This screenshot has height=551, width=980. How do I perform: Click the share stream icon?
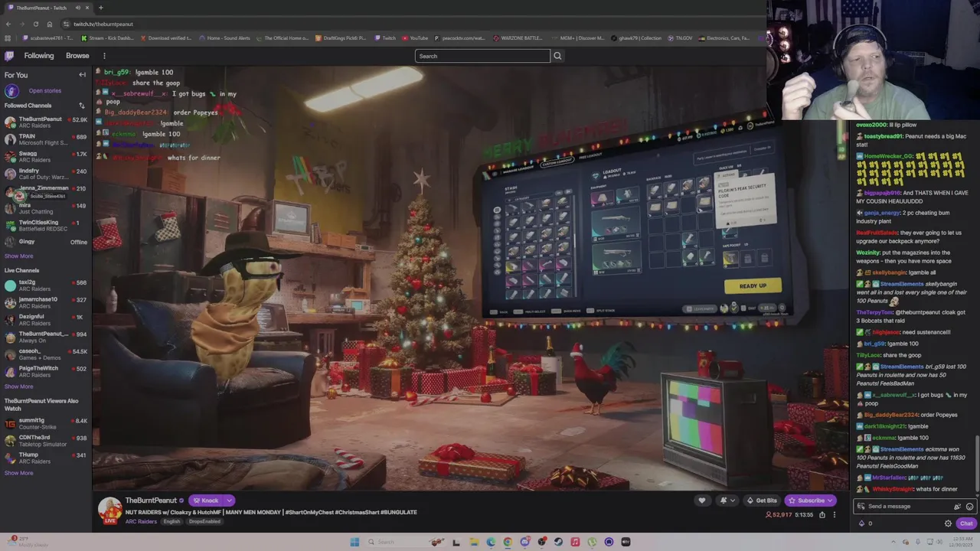click(x=822, y=515)
